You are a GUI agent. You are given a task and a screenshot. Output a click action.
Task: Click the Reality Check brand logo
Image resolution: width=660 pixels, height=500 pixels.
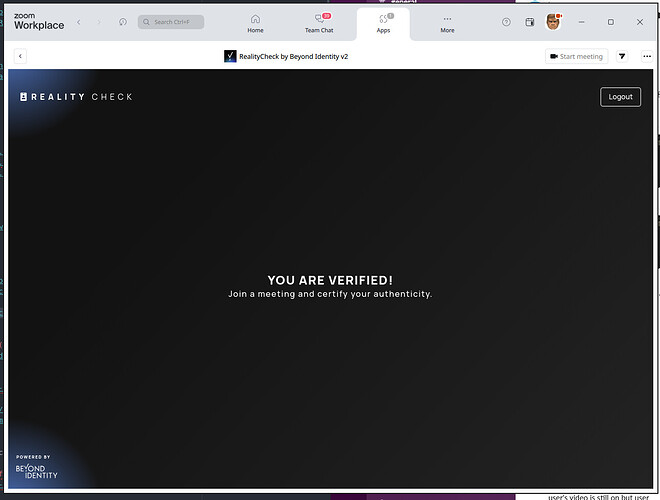pos(76,97)
